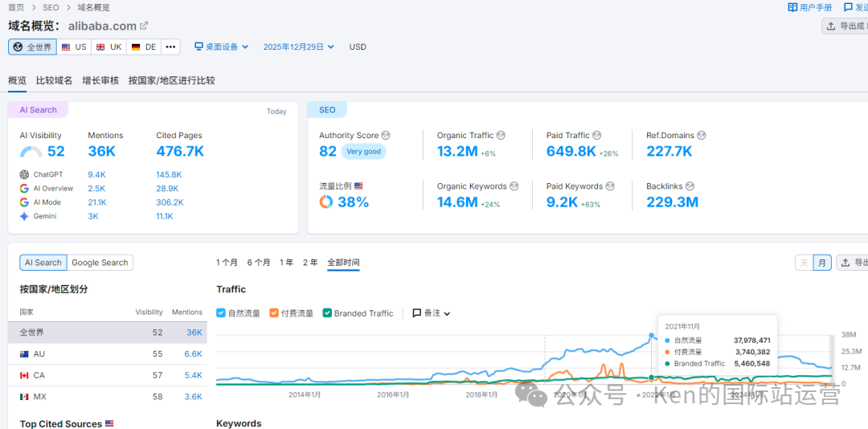Open the 概览 tab
The width and height of the screenshot is (868, 429).
17,80
